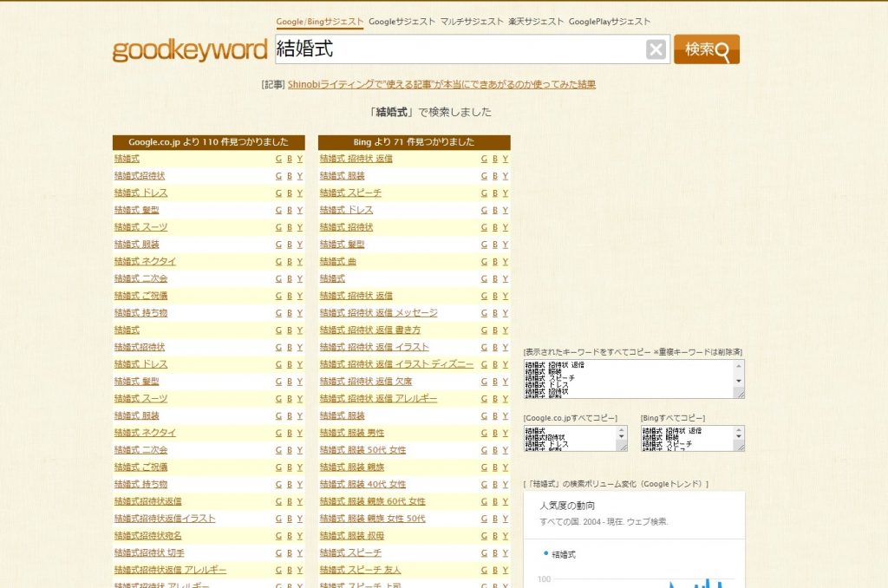Switch to the Google/Bingサジェスト tab
Viewport: 888px width, 588px height.
(319, 22)
